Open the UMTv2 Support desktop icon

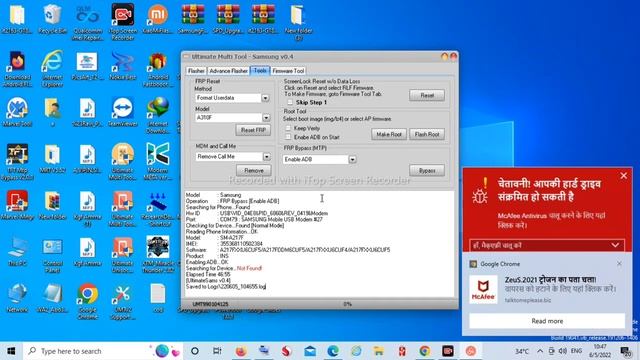(x=122, y=301)
